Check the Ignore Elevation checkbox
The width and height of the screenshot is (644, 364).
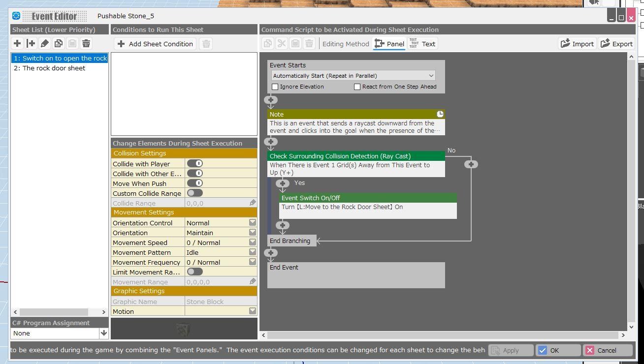pyautogui.click(x=275, y=87)
